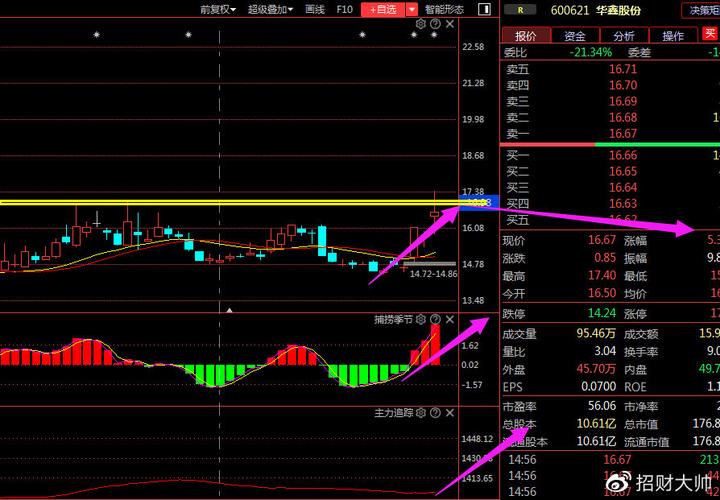The image size is (720, 500).
Task: Click the 外盘 value 45.70万
Action: coord(596,369)
